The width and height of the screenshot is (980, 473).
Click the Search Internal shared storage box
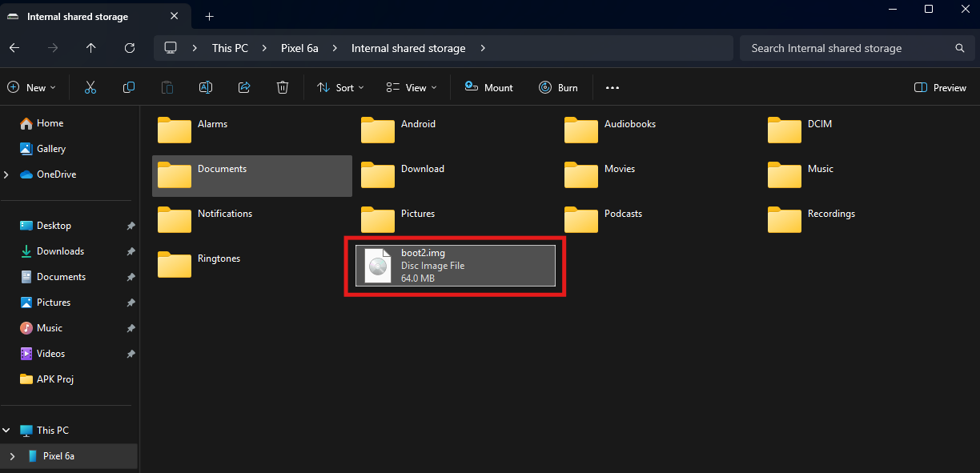(x=849, y=48)
